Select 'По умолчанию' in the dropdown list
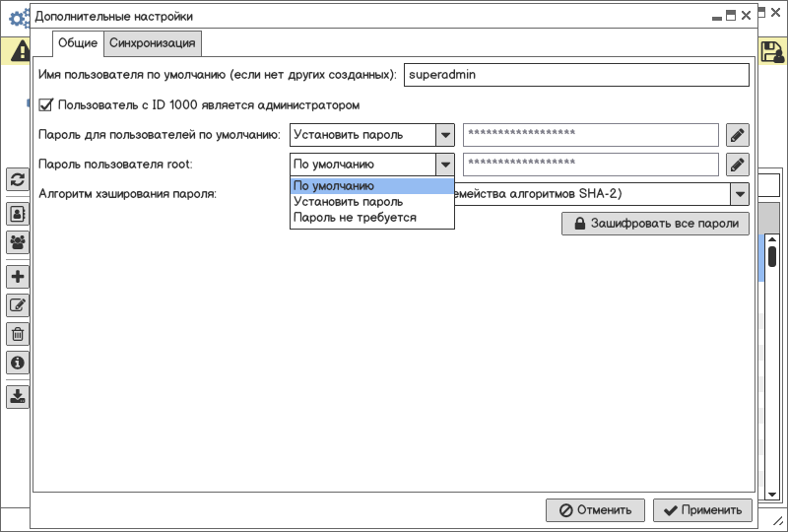The width and height of the screenshot is (788, 532). [372, 185]
